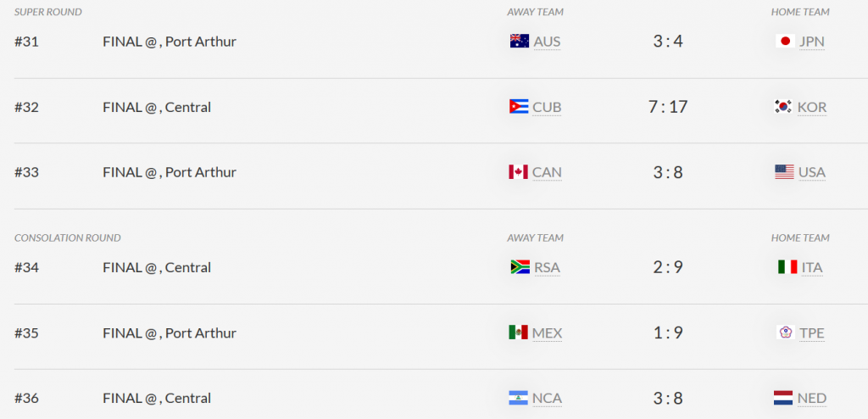The image size is (868, 419).
Task: Open the USA team link
Action: click(812, 172)
